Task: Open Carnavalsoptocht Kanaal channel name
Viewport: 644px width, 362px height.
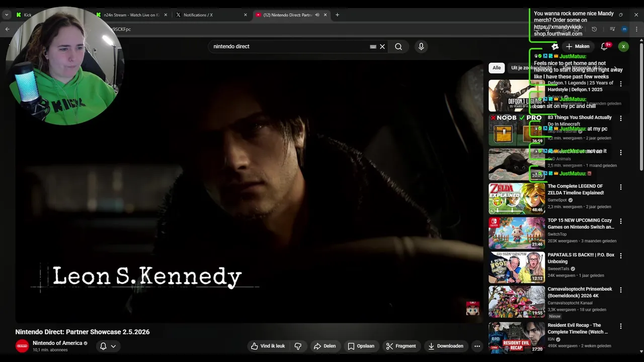Action: [x=570, y=303]
